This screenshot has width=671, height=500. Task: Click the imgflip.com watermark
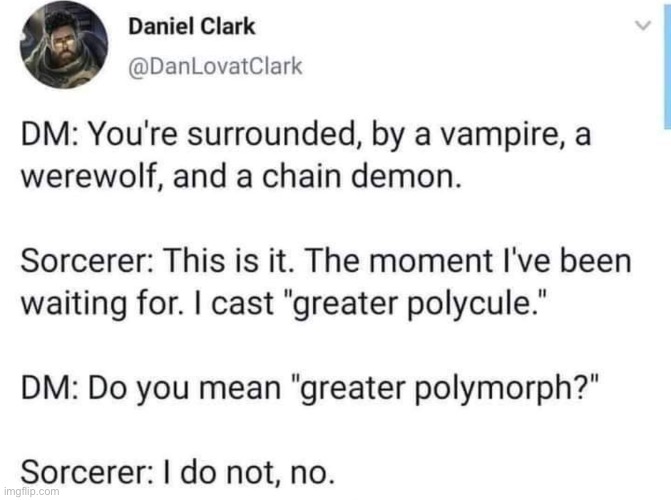31,491
